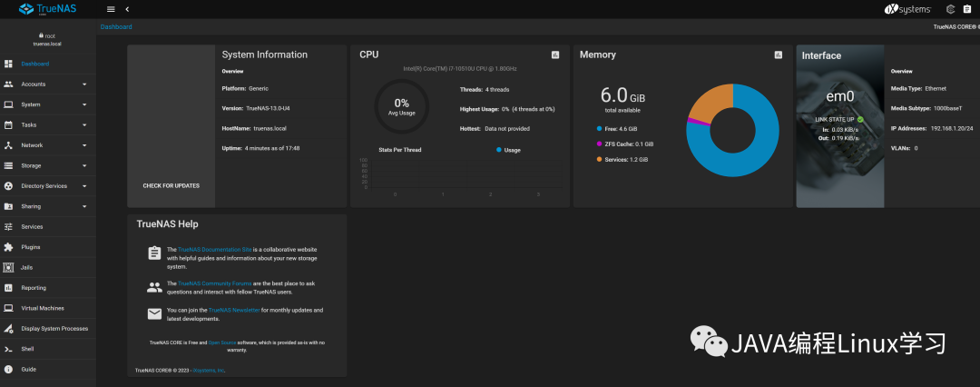The width and height of the screenshot is (980, 387).
Task: Expand the System menu arrow
Action: [84, 104]
